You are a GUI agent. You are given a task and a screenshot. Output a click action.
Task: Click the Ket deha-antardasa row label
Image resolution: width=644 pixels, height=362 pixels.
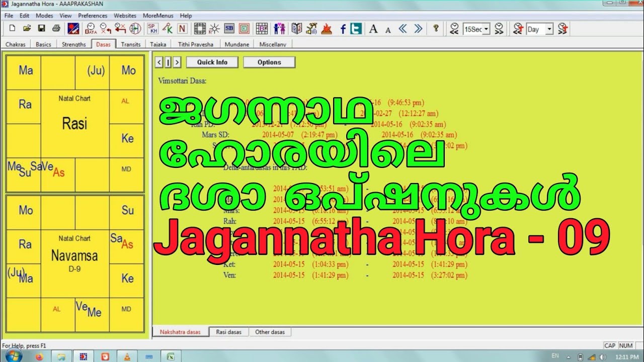pos(229,264)
